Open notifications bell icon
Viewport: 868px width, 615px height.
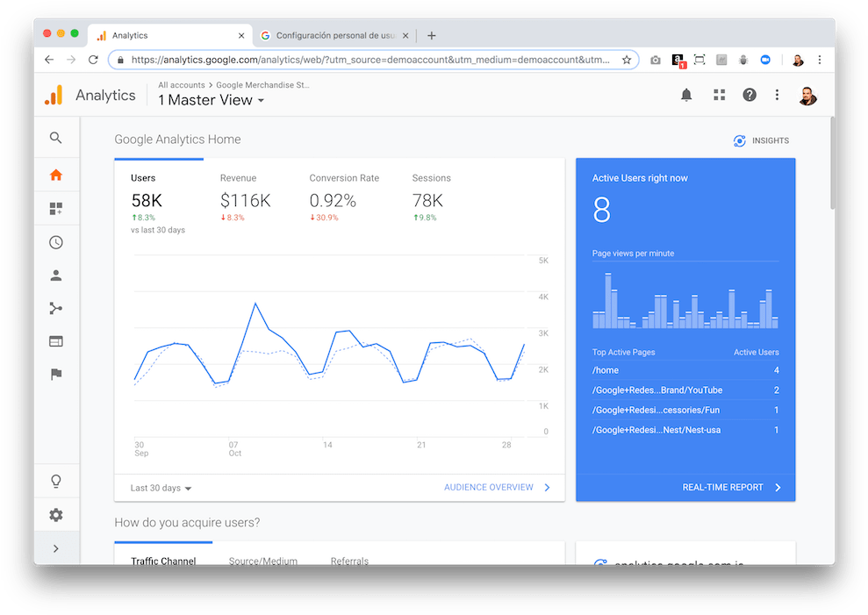click(685, 95)
